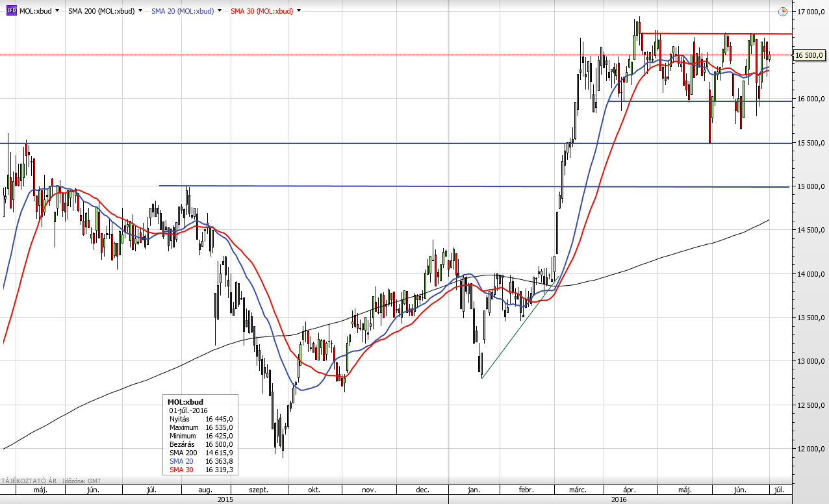Click the 17 000,0 price axis label
The width and height of the screenshot is (829, 504).
[810, 12]
